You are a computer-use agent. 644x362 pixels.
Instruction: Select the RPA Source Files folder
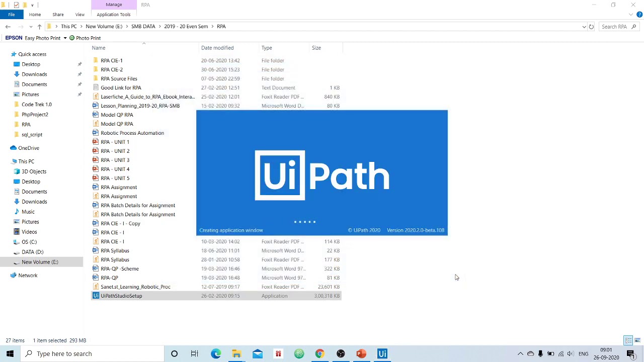[119, 78]
